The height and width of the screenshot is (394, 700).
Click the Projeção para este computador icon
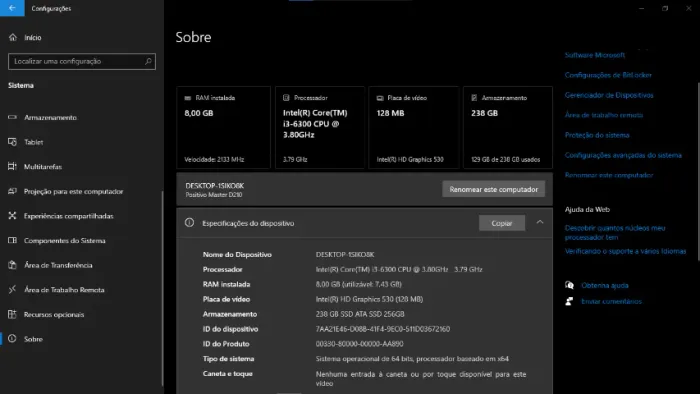12,191
